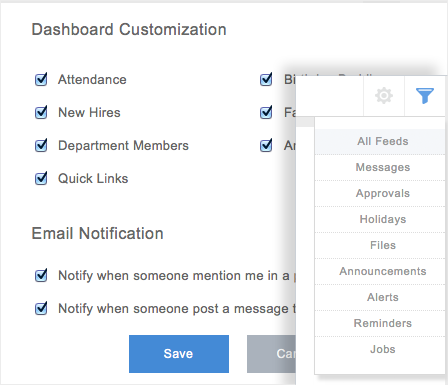Image resolution: width=448 pixels, height=385 pixels.
Task: Open the gear settings icon
Action: [x=384, y=96]
